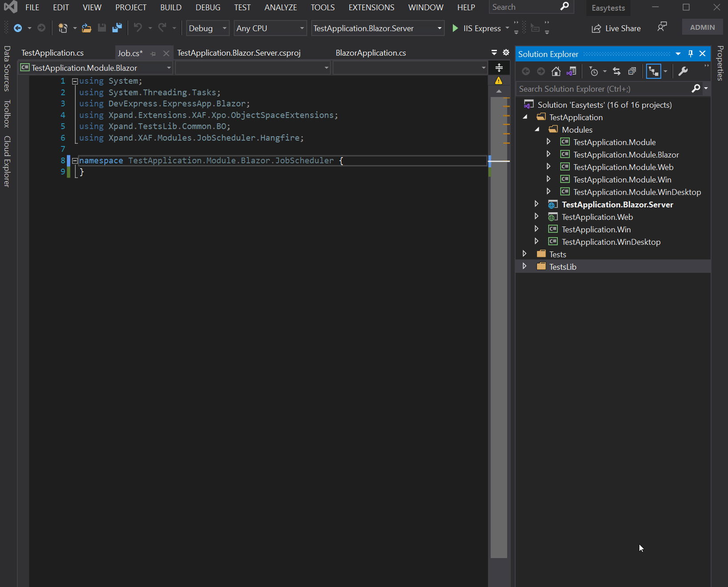Collapse the namespace outlining block
The width and height of the screenshot is (728, 587).
75,161
